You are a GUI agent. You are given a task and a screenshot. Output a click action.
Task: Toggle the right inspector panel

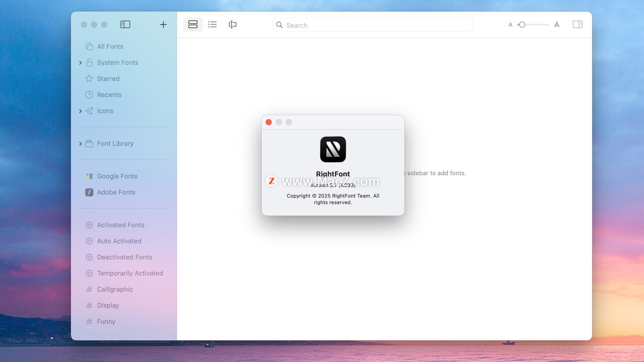coord(578,24)
